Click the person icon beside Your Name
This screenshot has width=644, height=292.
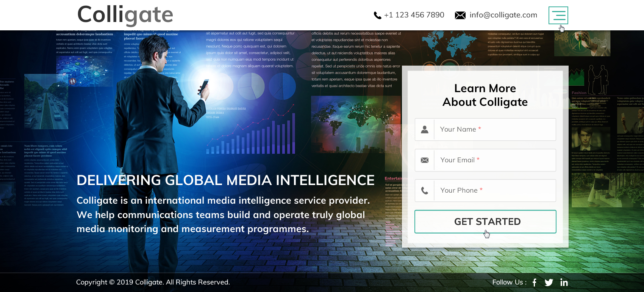pos(425,129)
